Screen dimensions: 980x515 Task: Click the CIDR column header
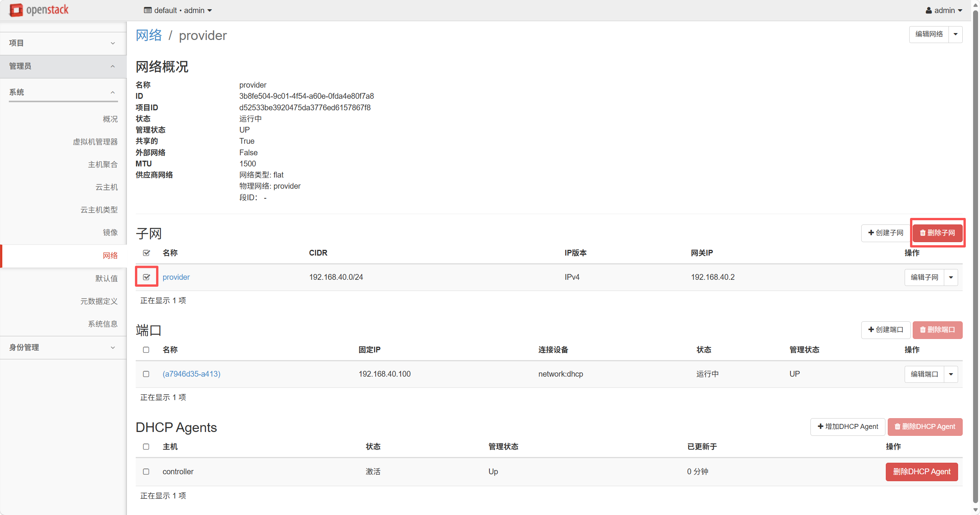[318, 253]
